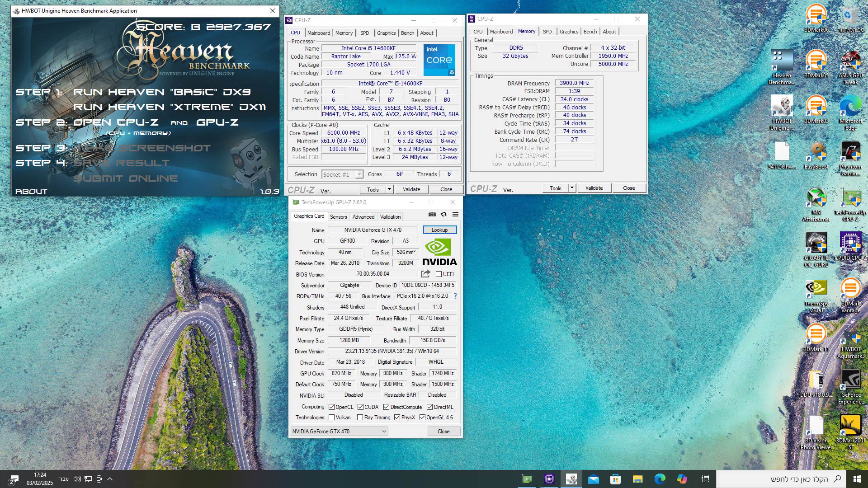The image size is (868, 488).
Task: Toggle the CUDA checkbox
Action: [x=360, y=407]
